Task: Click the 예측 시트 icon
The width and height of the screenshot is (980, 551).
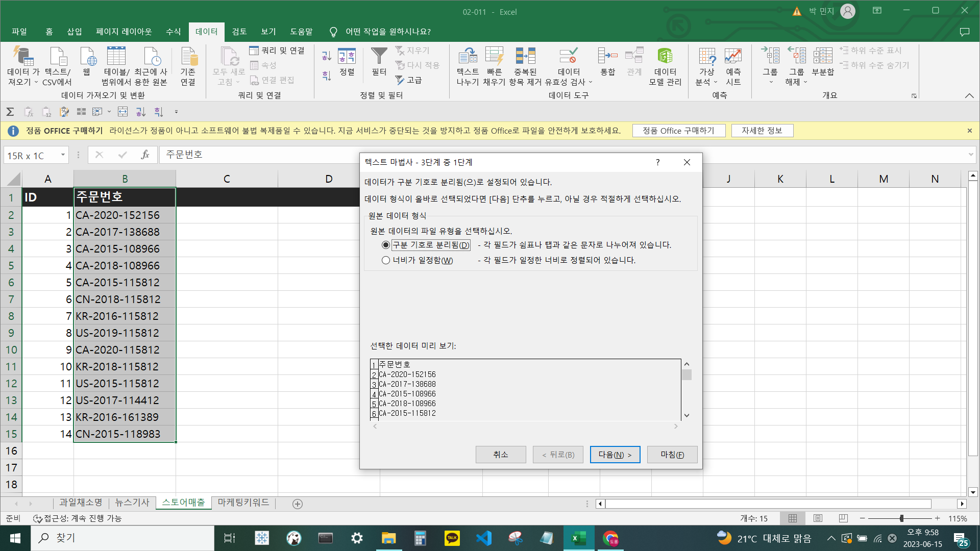Action: tap(733, 66)
